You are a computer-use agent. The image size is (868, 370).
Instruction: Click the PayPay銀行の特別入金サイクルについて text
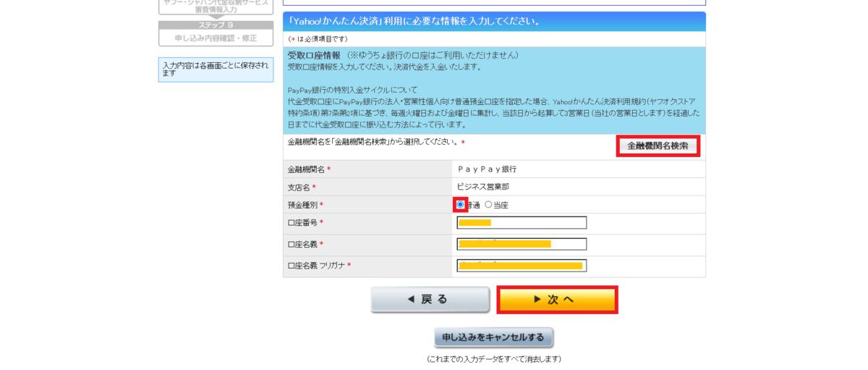click(x=352, y=90)
